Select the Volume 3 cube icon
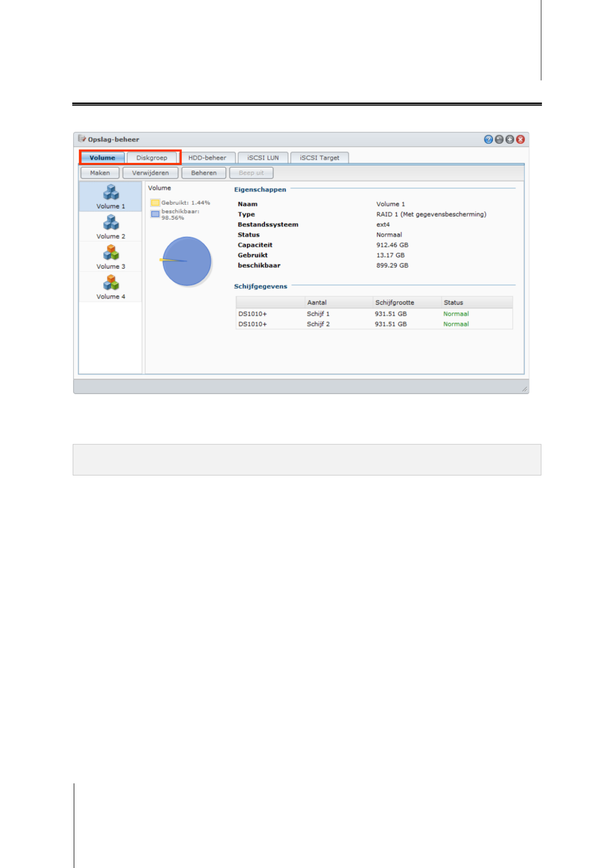Viewport: 615px width, 868px height. click(x=111, y=252)
